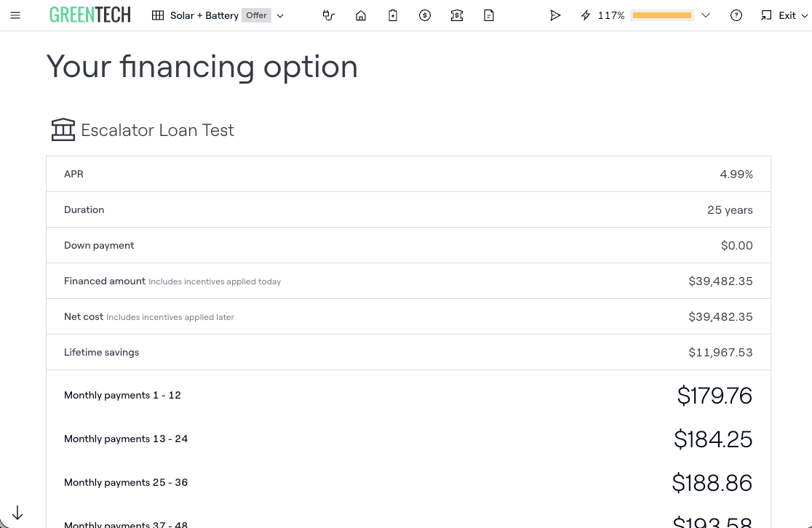Click the yellow energy offset progress bar
Image resolution: width=812 pixels, height=528 pixels.
[x=661, y=15]
